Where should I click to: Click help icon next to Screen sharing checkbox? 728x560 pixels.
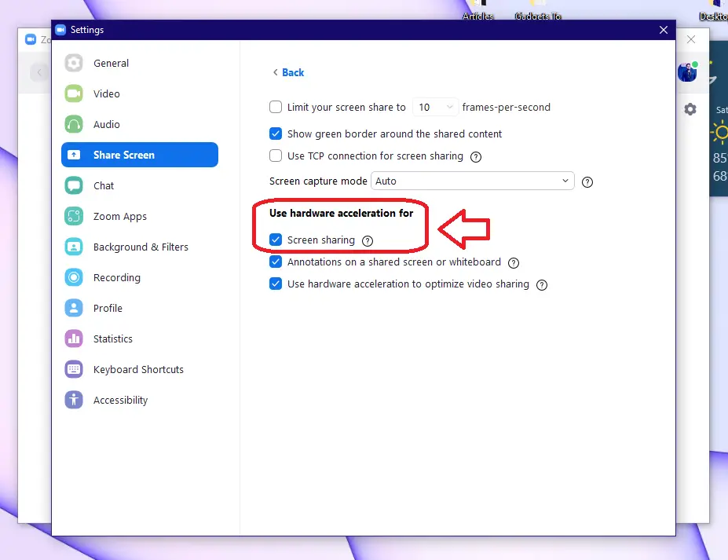[x=368, y=241]
